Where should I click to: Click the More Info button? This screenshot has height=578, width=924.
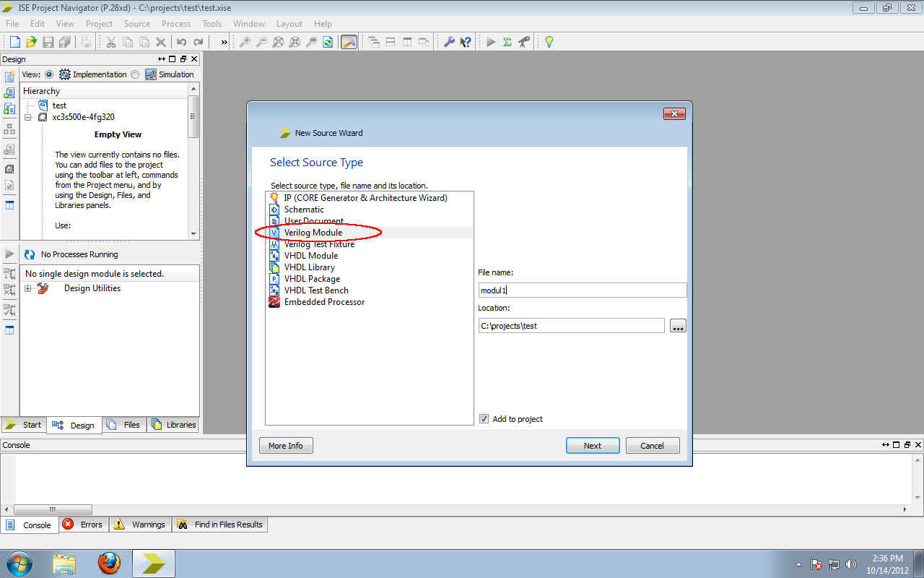286,445
